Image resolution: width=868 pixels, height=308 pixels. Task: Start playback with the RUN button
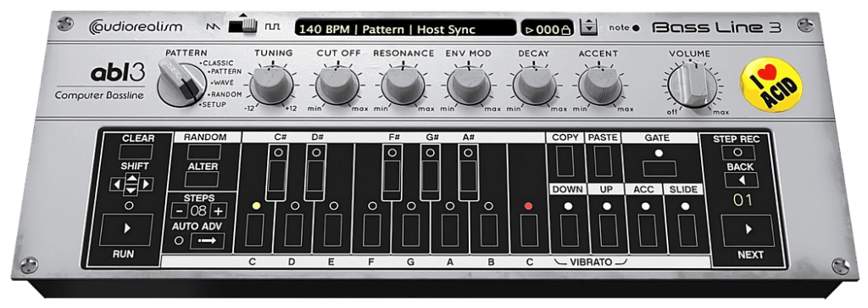click(126, 229)
